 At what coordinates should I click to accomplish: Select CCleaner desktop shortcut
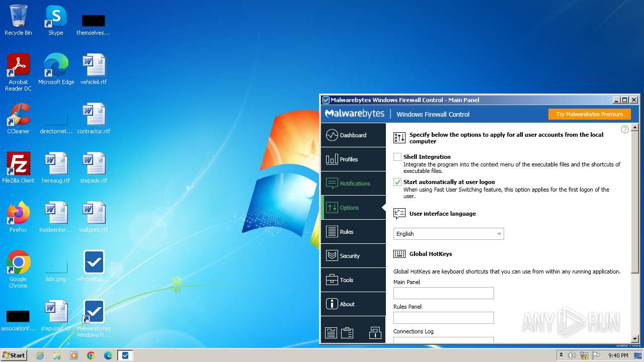point(18,119)
